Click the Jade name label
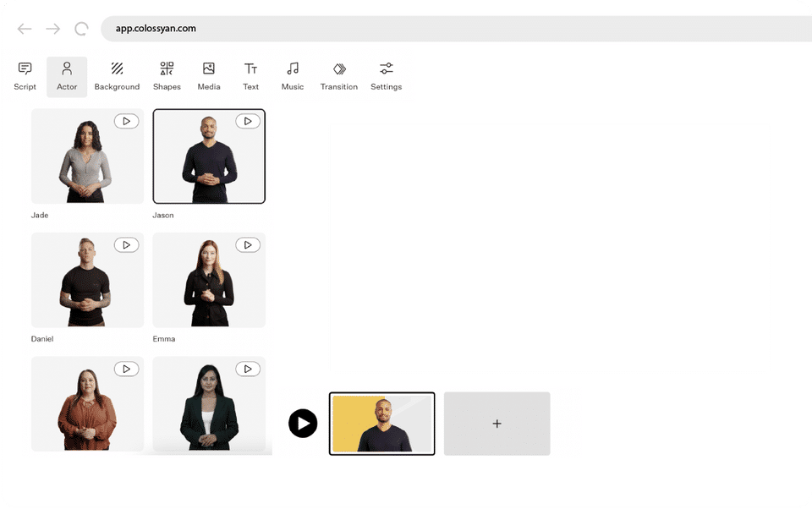The image size is (812, 509). tap(40, 215)
